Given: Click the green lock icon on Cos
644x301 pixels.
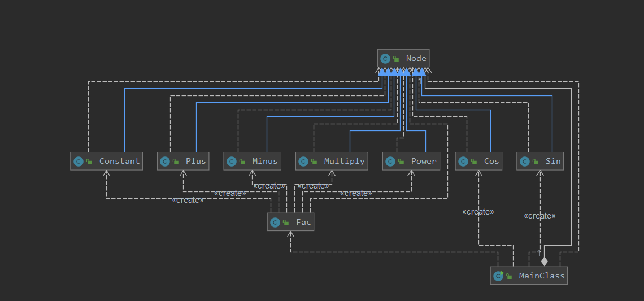Looking at the screenshot, I should point(474,162).
